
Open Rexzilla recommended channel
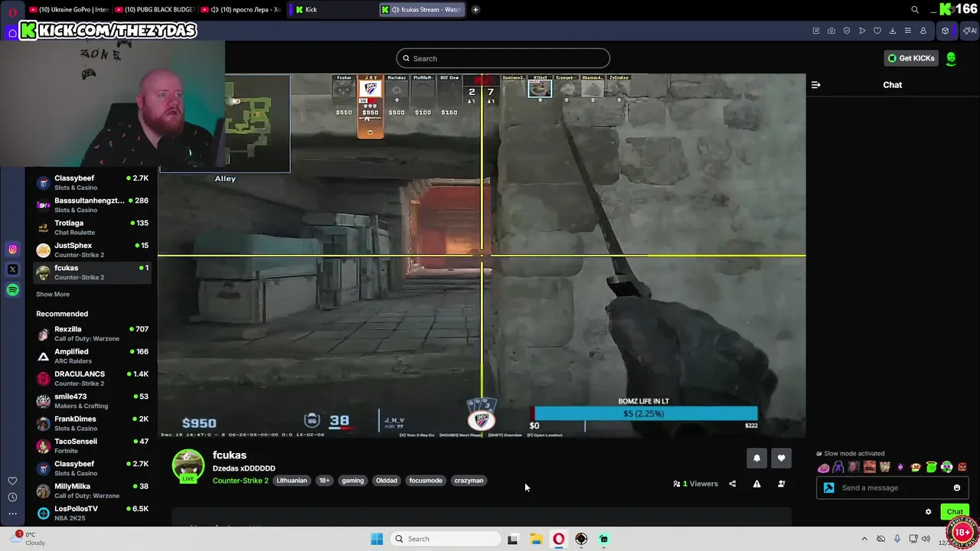pos(92,334)
